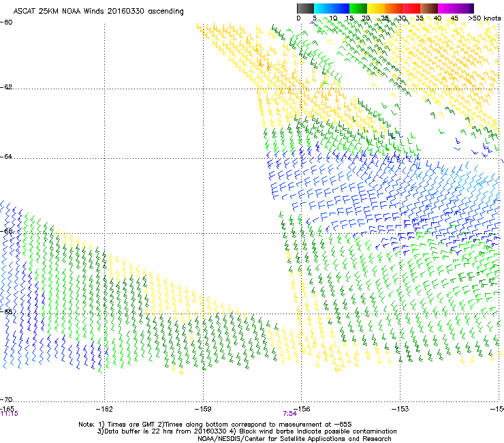Click the purple '11:15' time stamp
The image size is (504, 443).
[x=10, y=414]
